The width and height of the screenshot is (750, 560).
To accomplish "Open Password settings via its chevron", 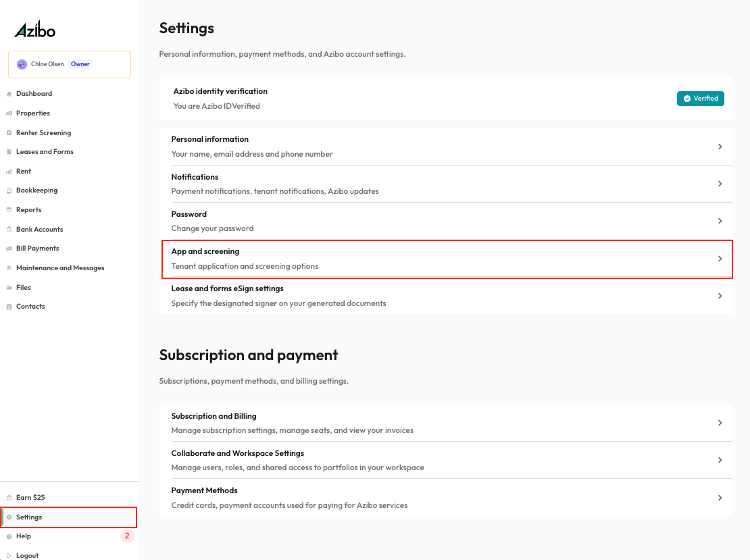I will click(x=720, y=221).
